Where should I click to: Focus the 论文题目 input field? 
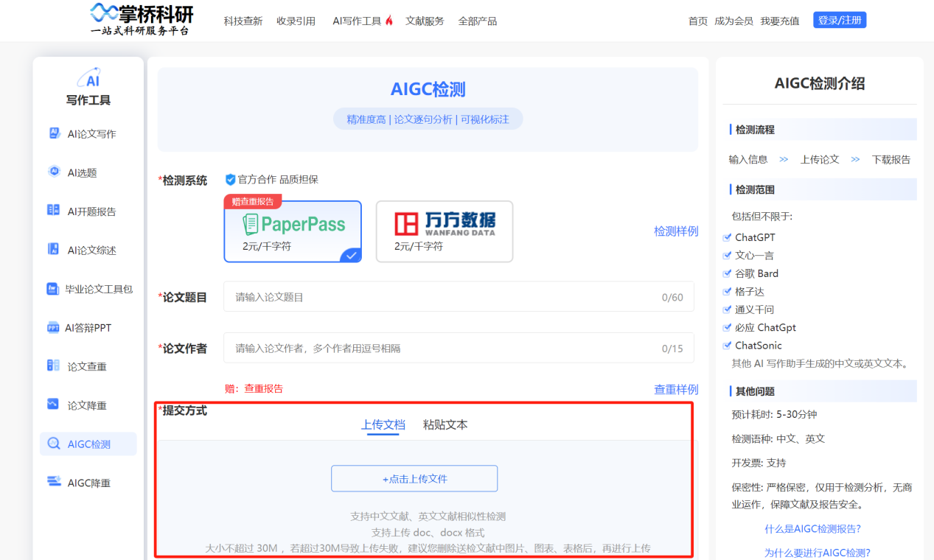pyautogui.click(x=459, y=297)
